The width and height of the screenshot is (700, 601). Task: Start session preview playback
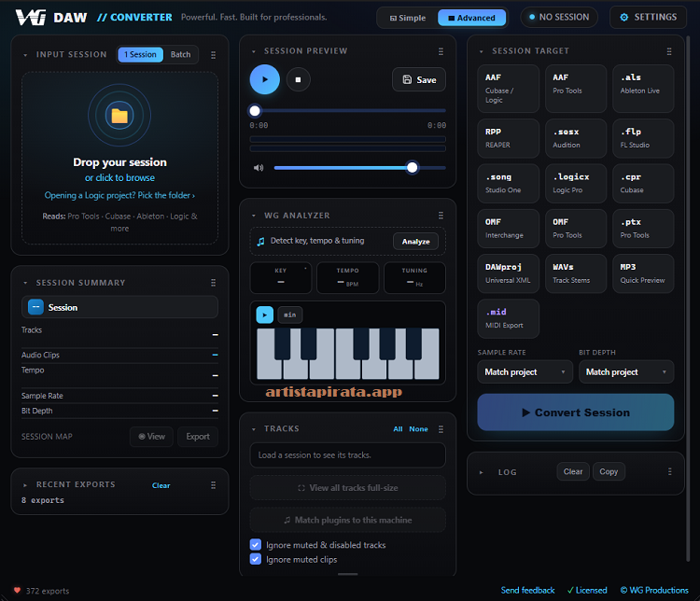(x=265, y=79)
